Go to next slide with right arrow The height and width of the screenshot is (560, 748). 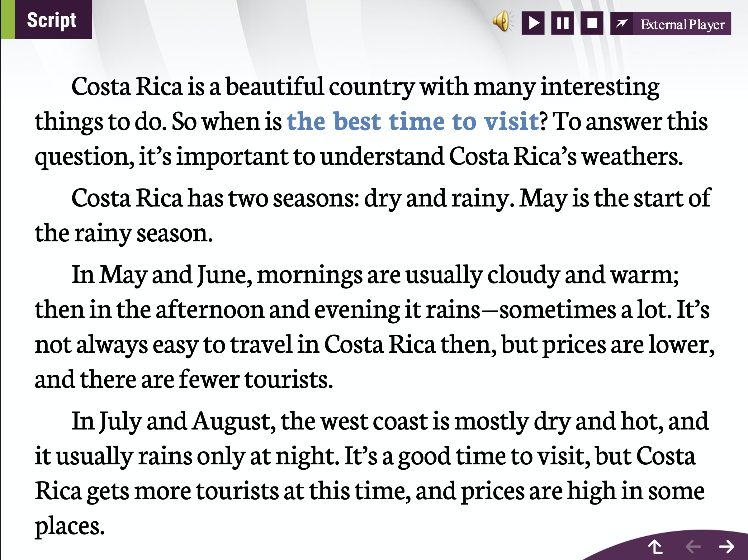(x=726, y=547)
